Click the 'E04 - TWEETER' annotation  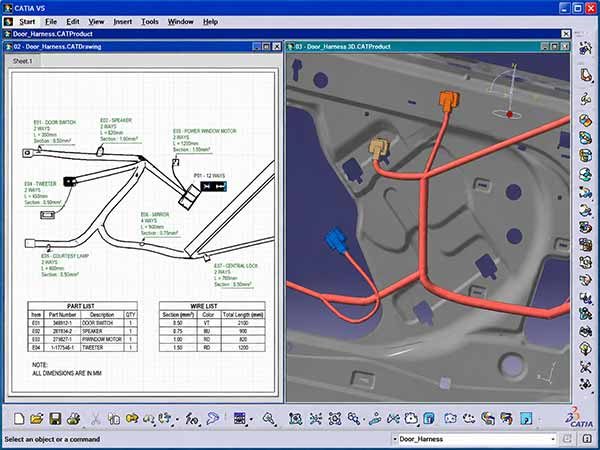point(40,184)
